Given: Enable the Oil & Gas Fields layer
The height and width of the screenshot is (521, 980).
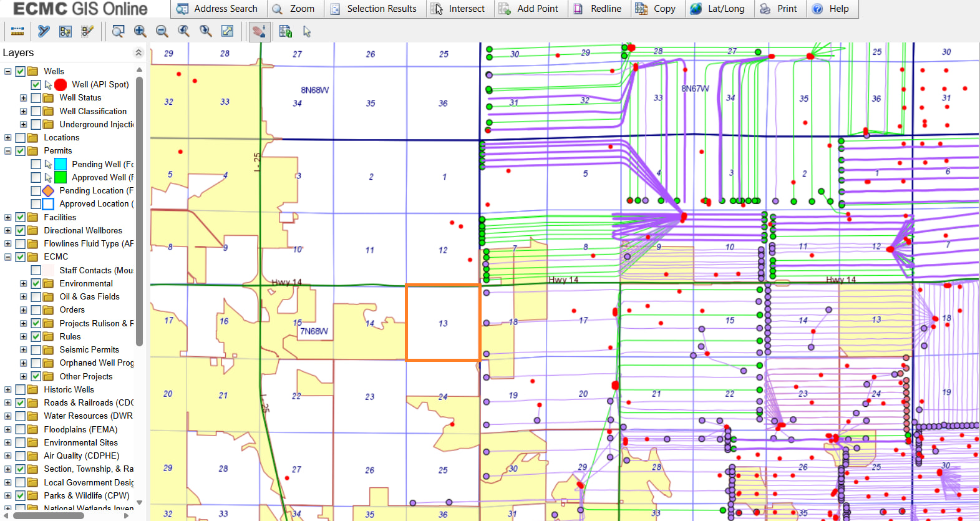Looking at the screenshot, I should pyautogui.click(x=36, y=297).
